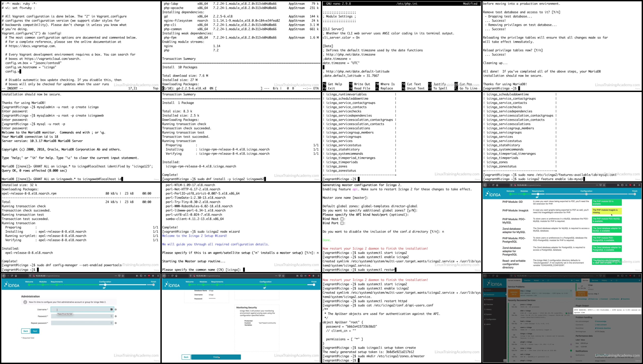Open the Host tab in the service detail pane
643x364 pixels.
[577, 280]
